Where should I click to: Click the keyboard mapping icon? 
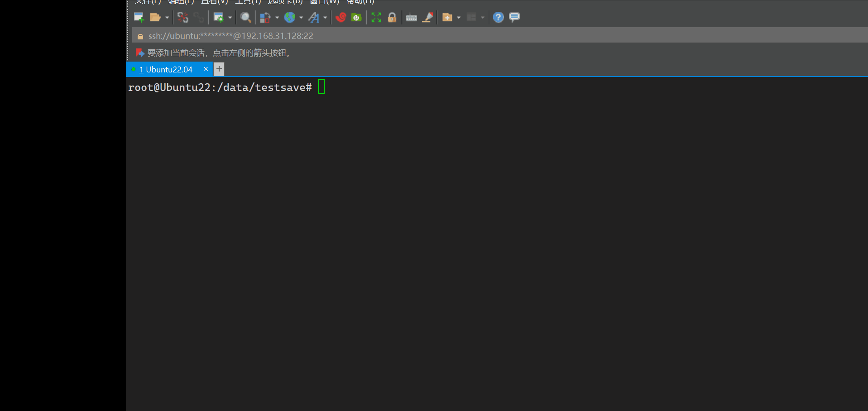(412, 18)
